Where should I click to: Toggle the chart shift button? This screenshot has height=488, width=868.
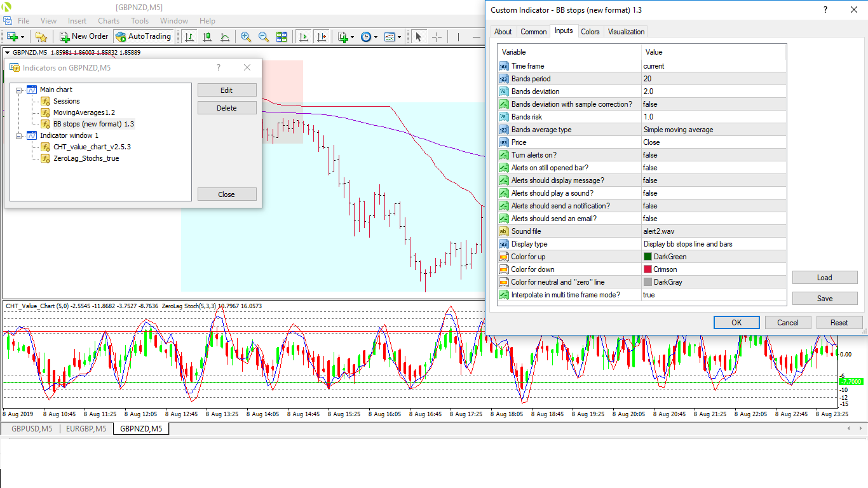[322, 37]
